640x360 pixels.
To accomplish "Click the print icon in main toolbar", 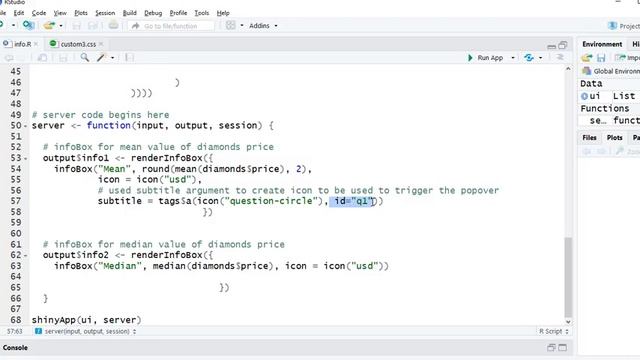I will pyautogui.click(x=113, y=26).
